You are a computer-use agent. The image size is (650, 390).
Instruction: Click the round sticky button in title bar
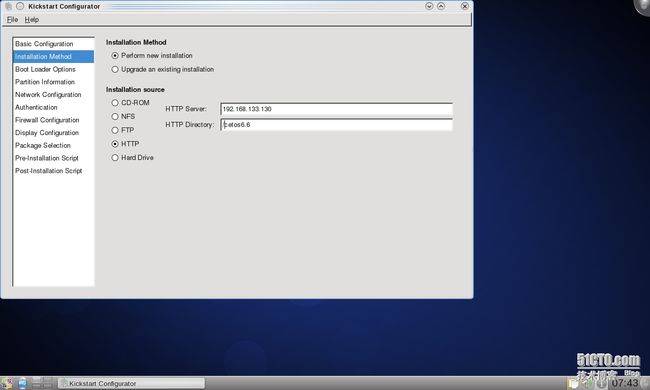(20, 6)
